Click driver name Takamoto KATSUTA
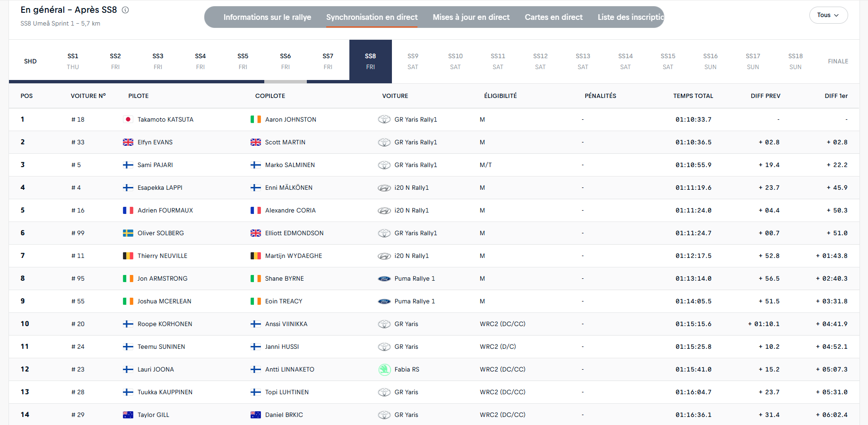 (165, 119)
